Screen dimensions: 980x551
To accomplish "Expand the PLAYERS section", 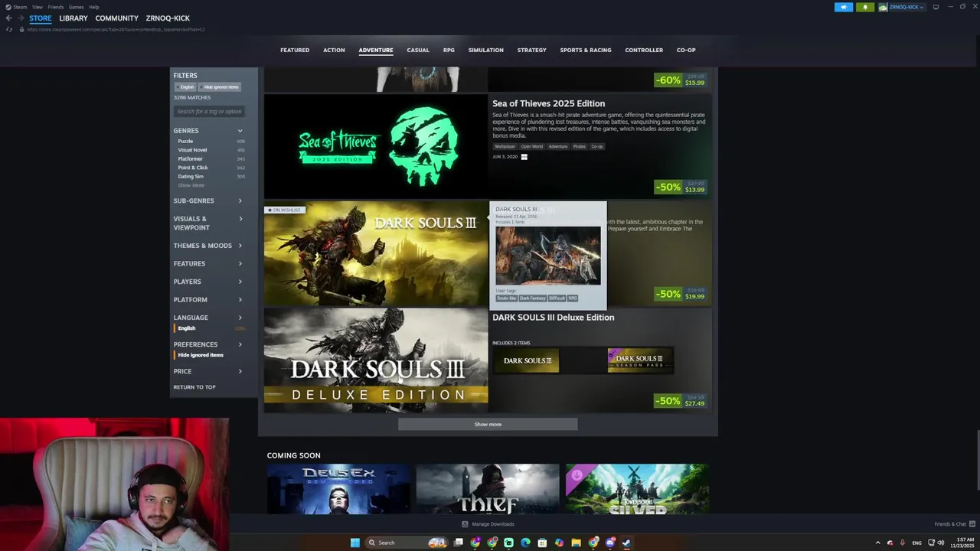I will pos(208,282).
